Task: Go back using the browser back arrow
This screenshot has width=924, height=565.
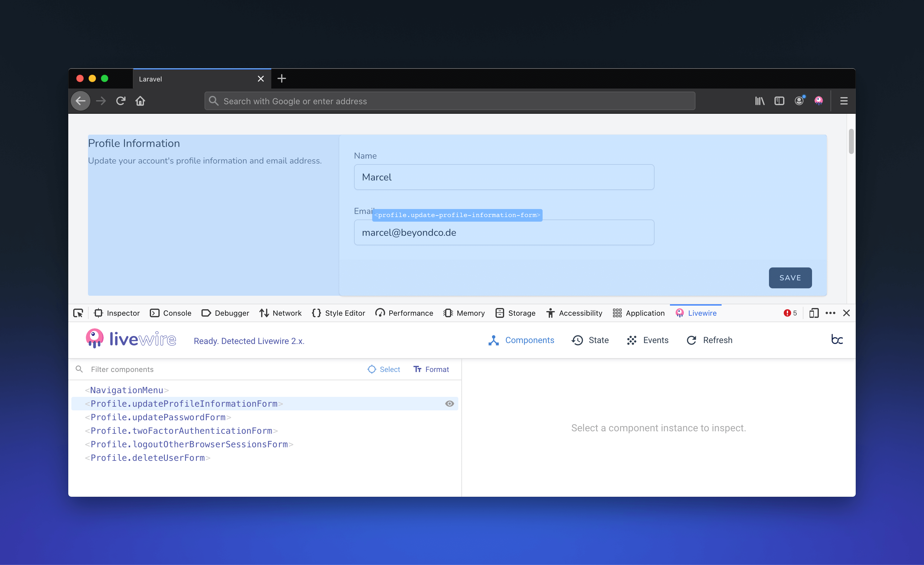Action: 81,101
